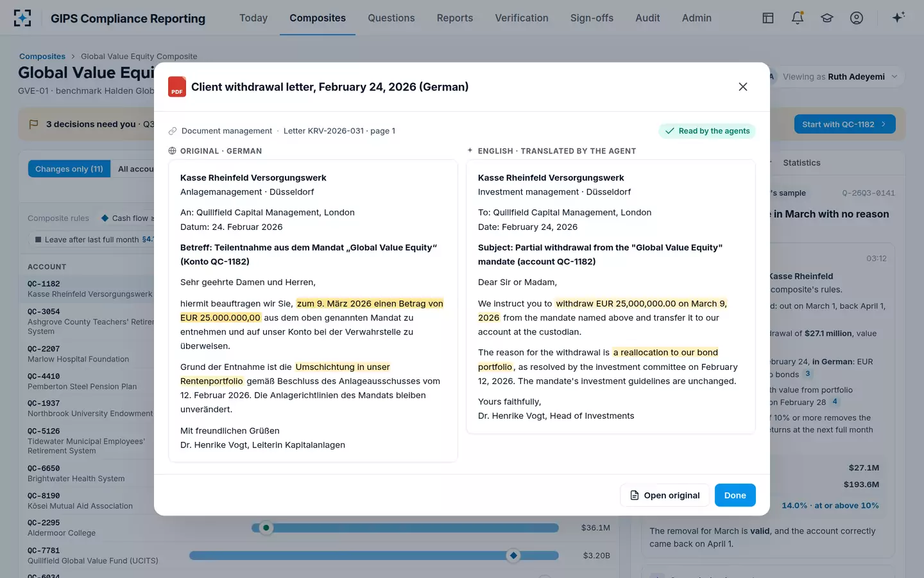
Task: Open the Sign-offs tab
Action: [592, 18]
